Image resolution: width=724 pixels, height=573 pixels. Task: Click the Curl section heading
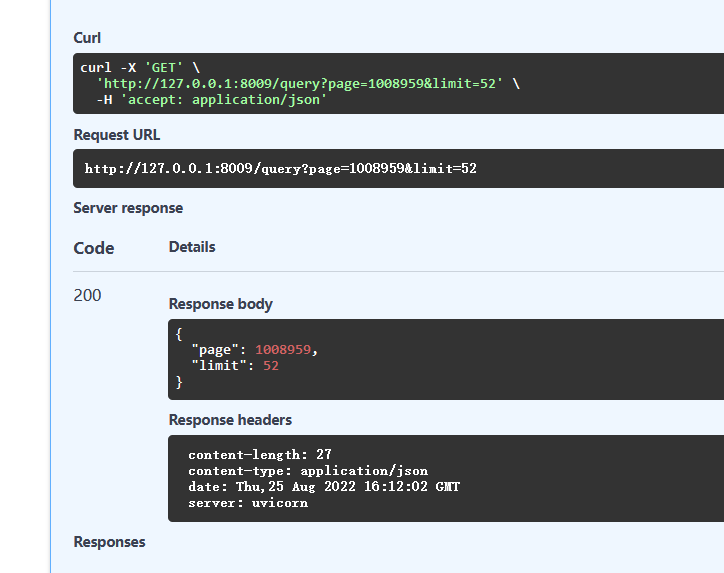pos(87,38)
